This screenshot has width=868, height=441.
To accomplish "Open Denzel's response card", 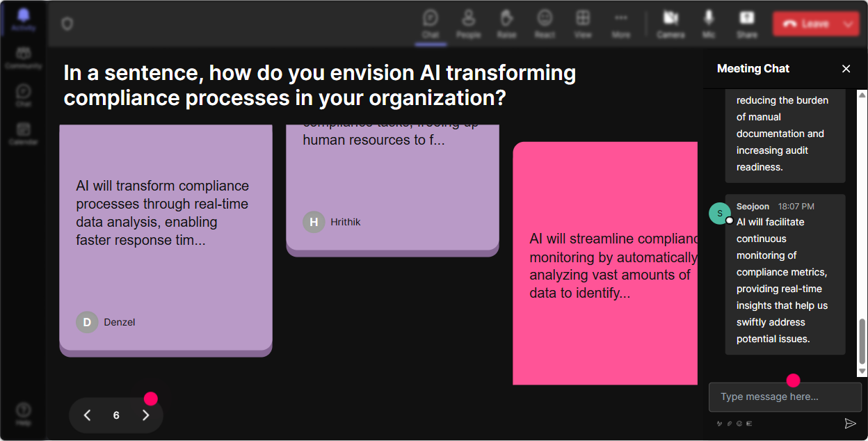I will tap(166, 240).
